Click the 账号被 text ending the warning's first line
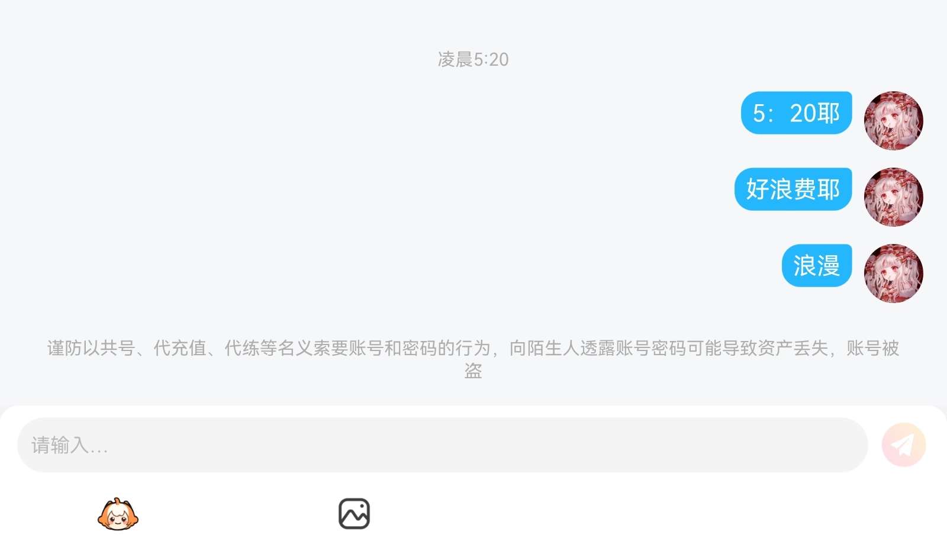 [x=873, y=348]
